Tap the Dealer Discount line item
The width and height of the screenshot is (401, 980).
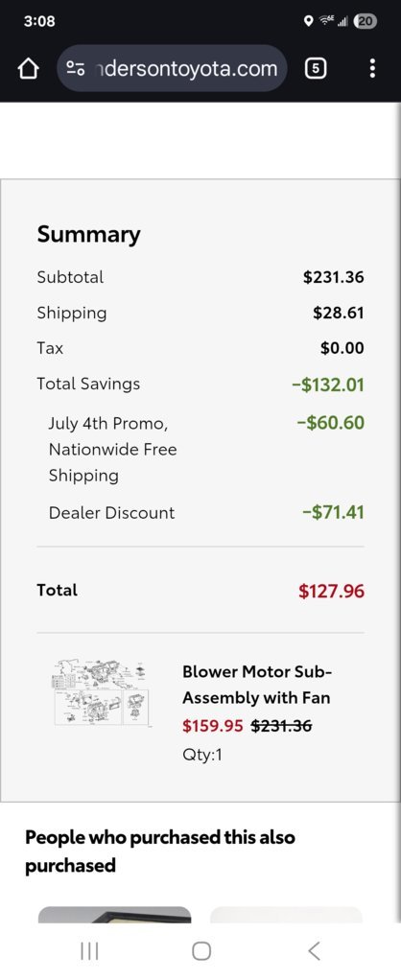(200, 513)
